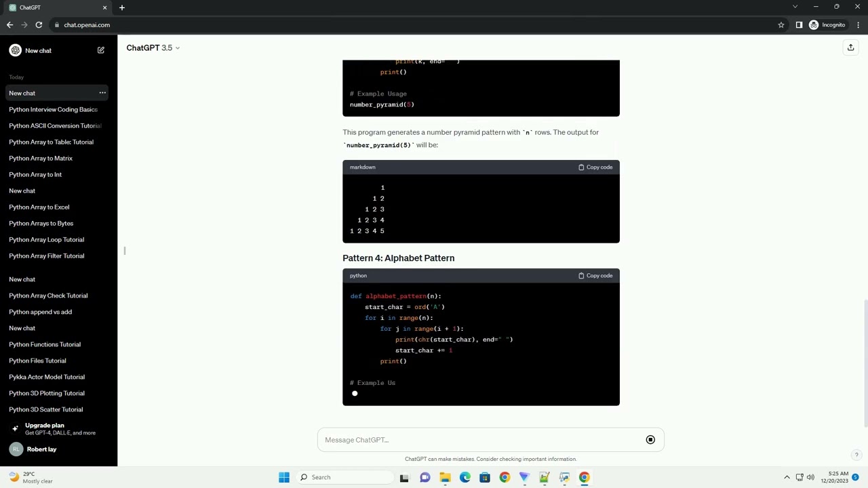The height and width of the screenshot is (488, 868).
Task: Click the new chat compose icon in sidebar
Action: click(101, 50)
